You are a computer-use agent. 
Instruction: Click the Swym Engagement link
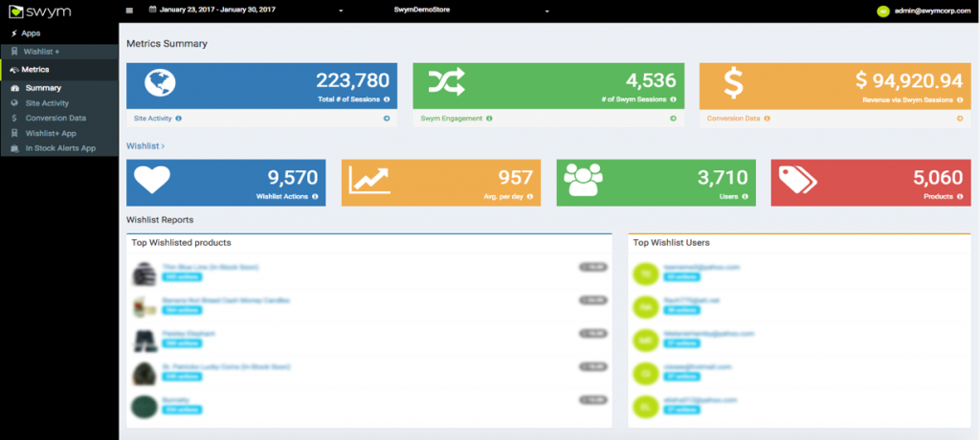click(x=452, y=119)
